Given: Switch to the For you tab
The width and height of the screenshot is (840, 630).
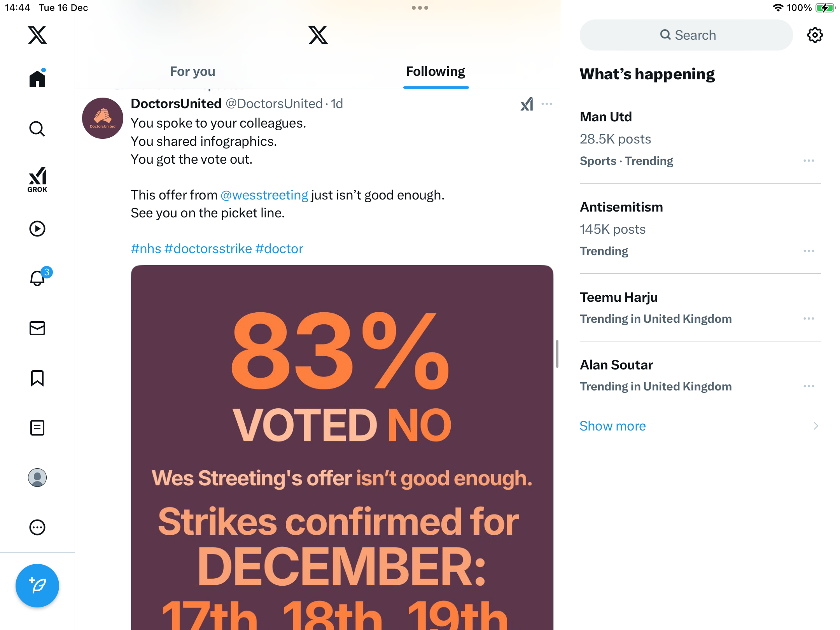Looking at the screenshot, I should tap(192, 72).
